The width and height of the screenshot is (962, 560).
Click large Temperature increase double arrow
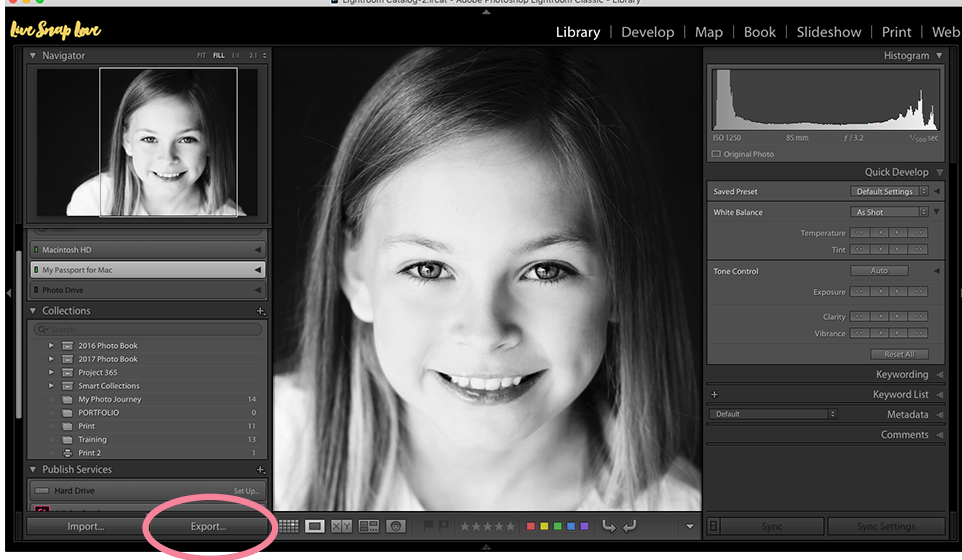(918, 232)
